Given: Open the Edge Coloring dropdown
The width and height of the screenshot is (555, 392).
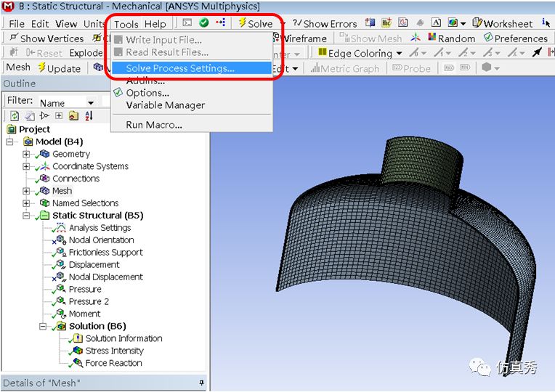Looking at the screenshot, I should pyautogui.click(x=399, y=54).
